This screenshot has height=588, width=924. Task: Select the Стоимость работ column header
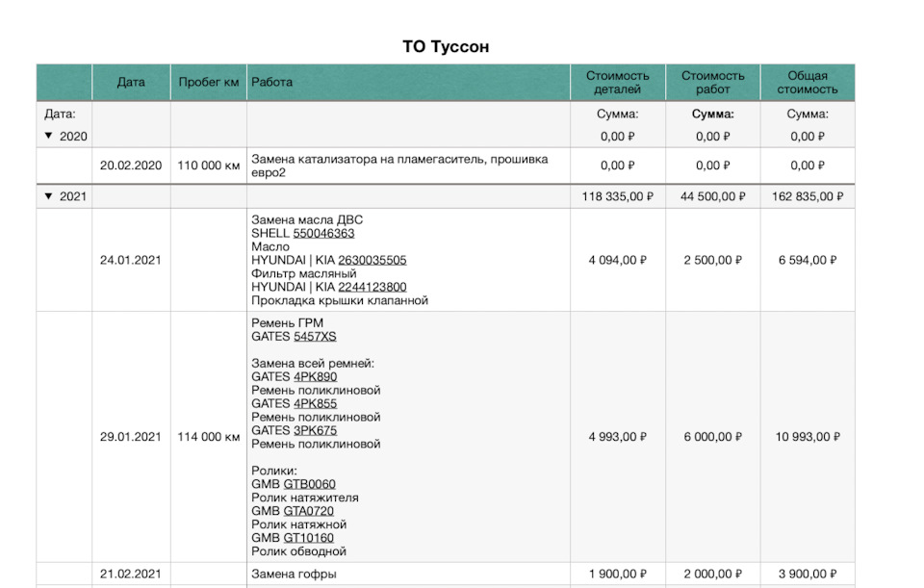[713, 82]
